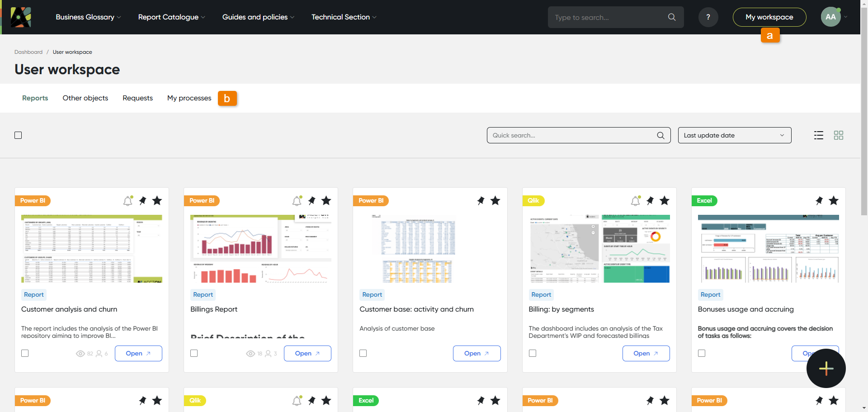Viewport: 868px width, 412px height.
Task: Switch to grid view layout
Action: pos(839,135)
